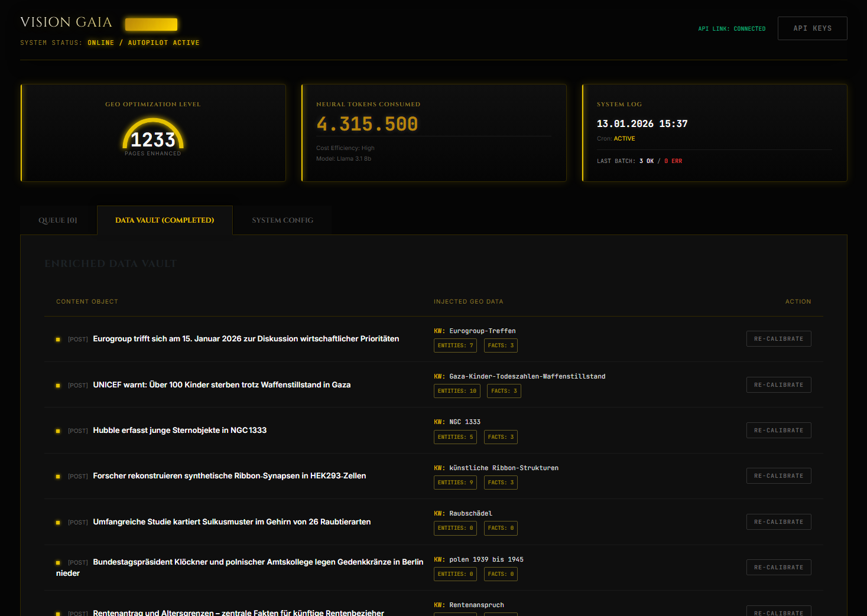Click the GEO optimization gauge showing 1233
This screenshot has height=616, width=867.
152,138
